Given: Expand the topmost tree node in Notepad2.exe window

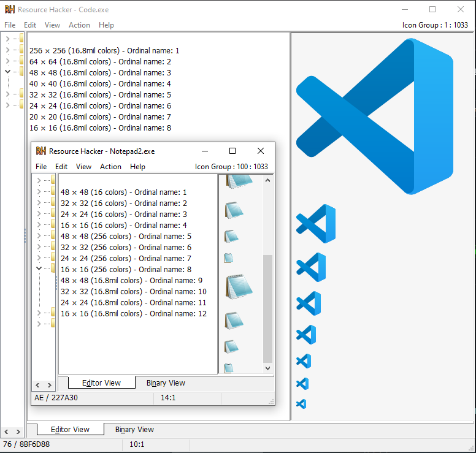Looking at the screenshot, I should [x=39, y=181].
